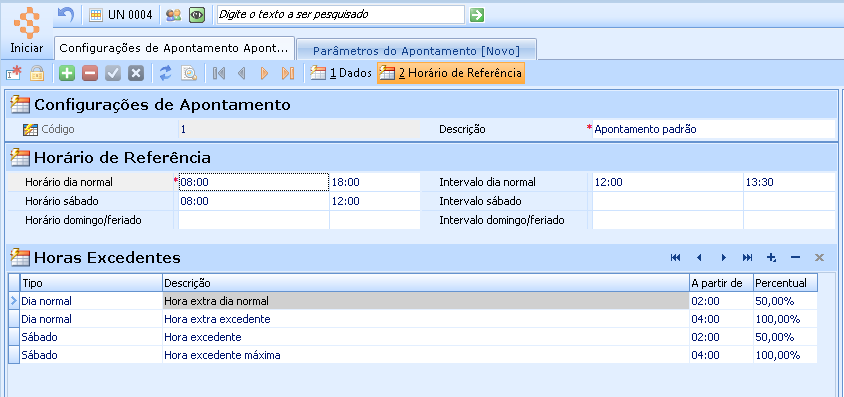
Task: Click the red minus delete record icon
Action: (90, 73)
